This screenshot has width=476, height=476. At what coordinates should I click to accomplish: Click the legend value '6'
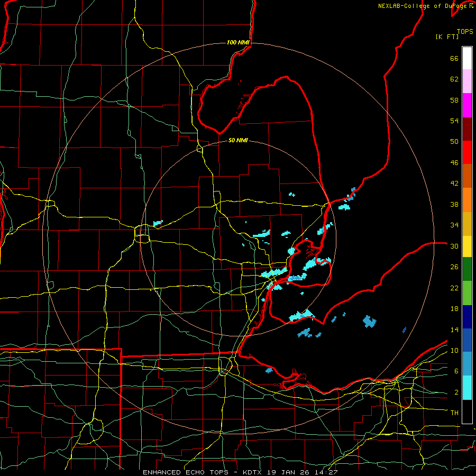coord(456,371)
